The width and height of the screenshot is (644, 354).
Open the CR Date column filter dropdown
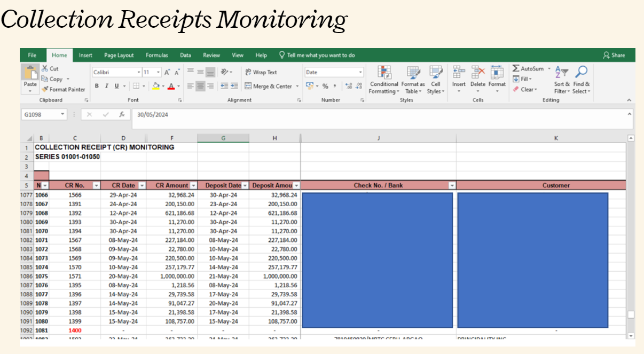coord(142,185)
